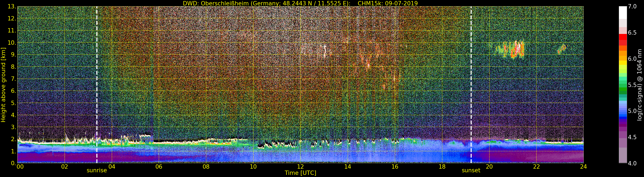Click the white top of the colorbar

click(x=623, y=12)
